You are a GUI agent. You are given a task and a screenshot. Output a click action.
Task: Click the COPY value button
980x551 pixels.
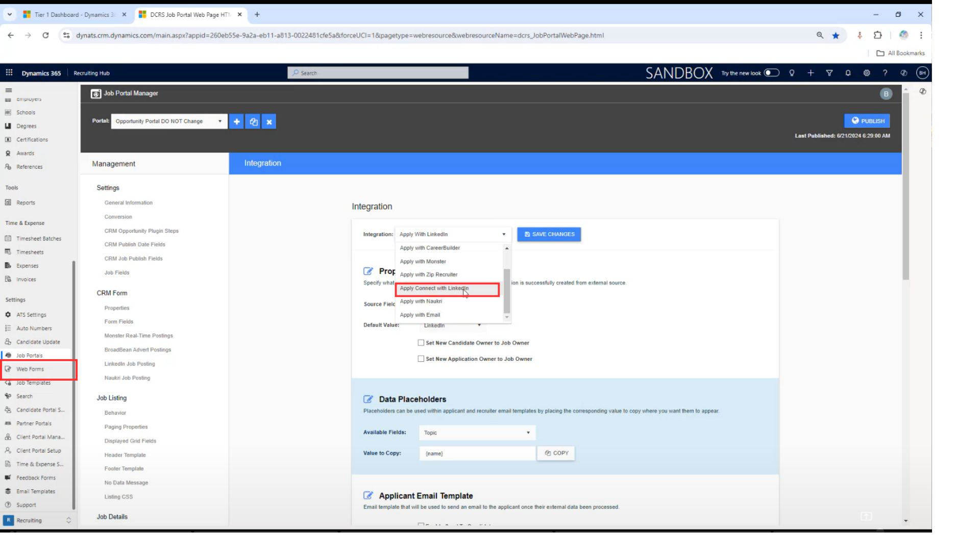coord(556,453)
